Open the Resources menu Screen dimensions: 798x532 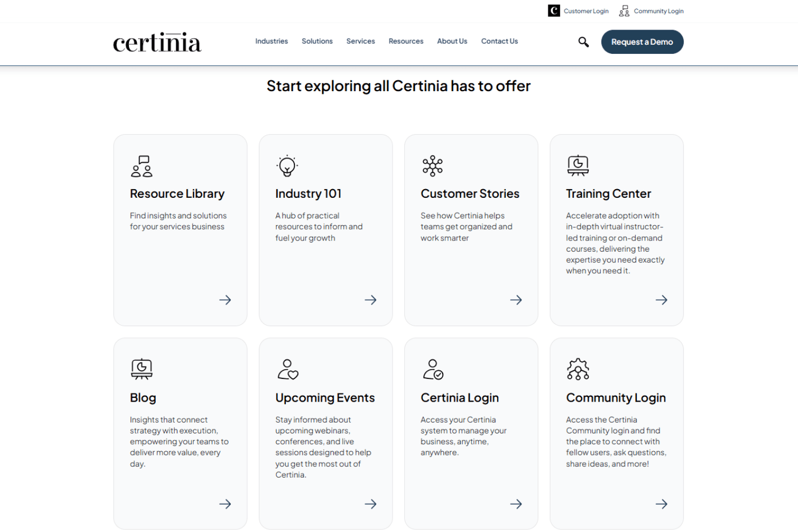406,41
